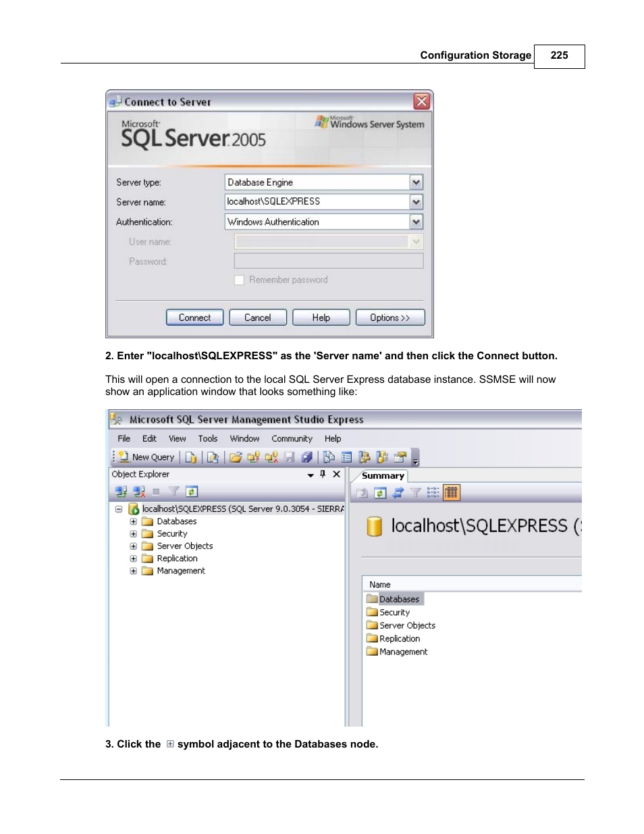This screenshot has width=644, height=834.
Task: Click the Cancel button
Action: [258, 317]
